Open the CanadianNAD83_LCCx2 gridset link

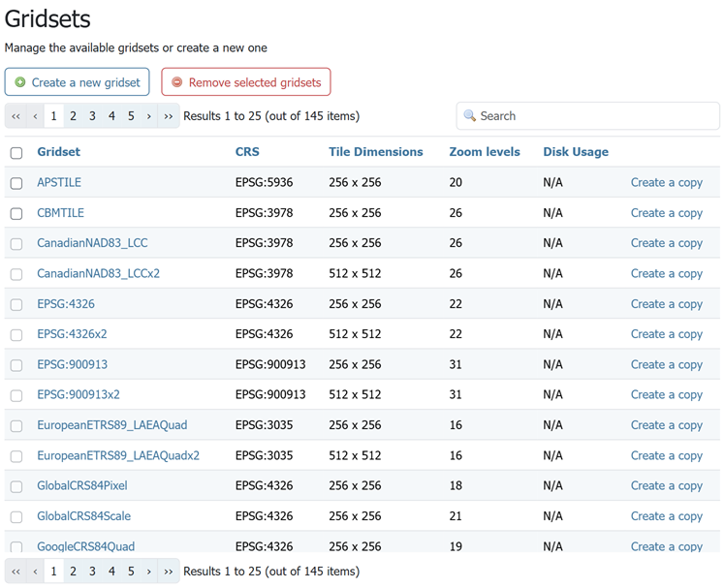point(99,274)
